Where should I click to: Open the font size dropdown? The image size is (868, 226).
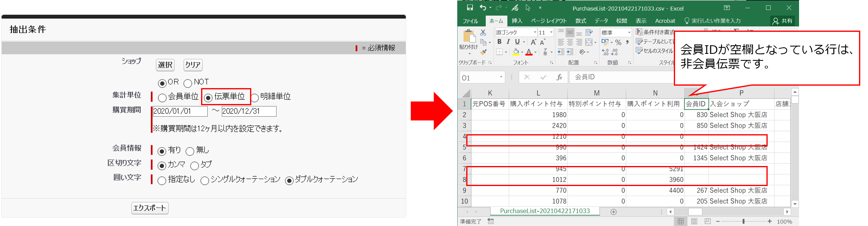(551, 33)
